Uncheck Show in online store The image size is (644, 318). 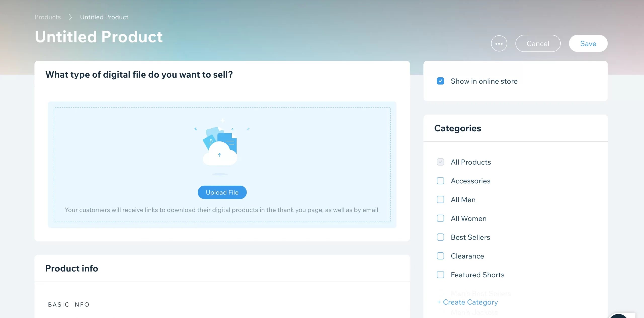tap(440, 81)
